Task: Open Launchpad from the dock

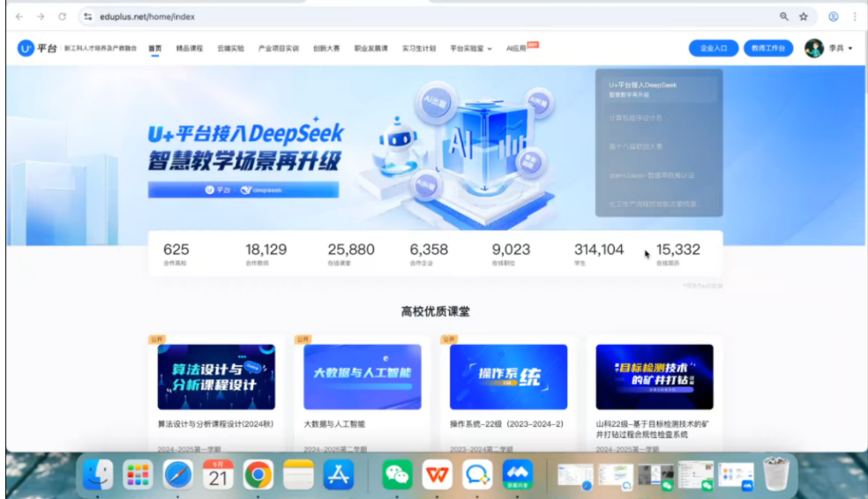Action: point(138,474)
